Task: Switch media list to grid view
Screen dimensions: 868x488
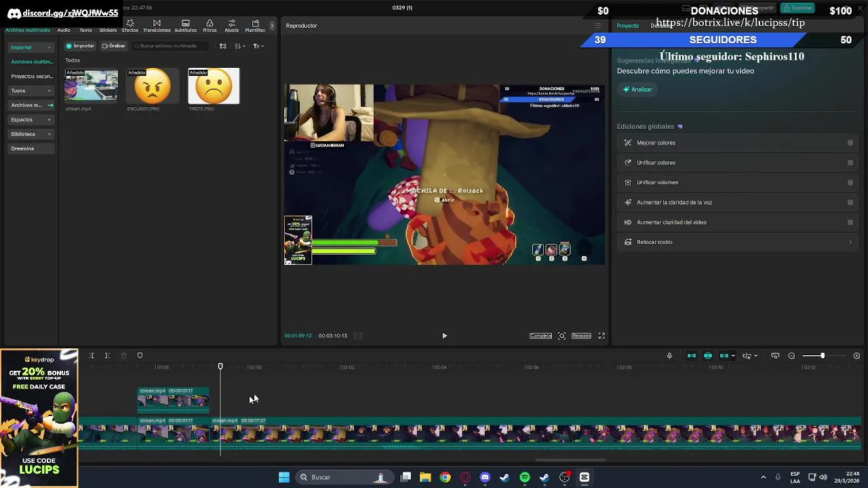Action: click(x=222, y=46)
